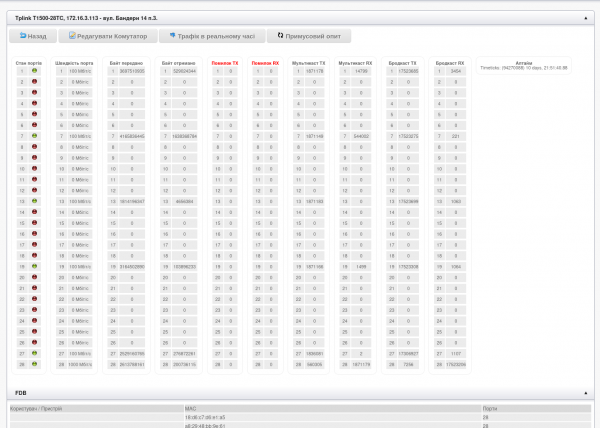Image resolution: width=600 pixels, height=428 pixels.
Task: Click the Помилок TX column header
Action: [x=225, y=61]
